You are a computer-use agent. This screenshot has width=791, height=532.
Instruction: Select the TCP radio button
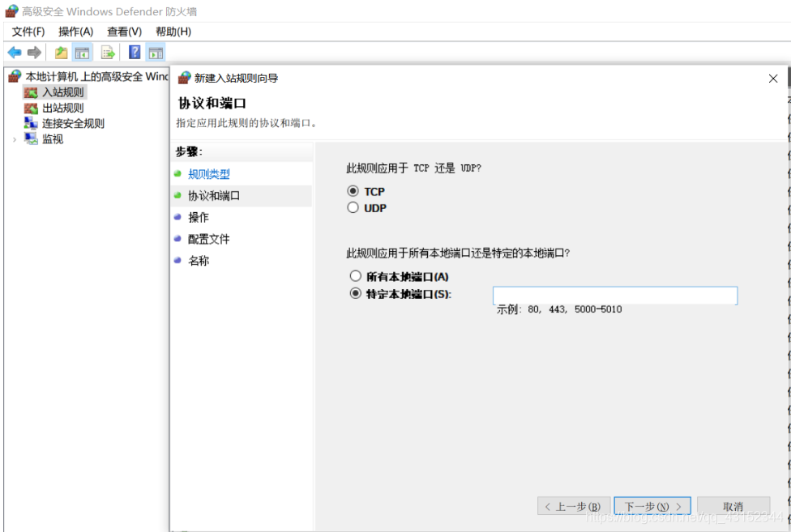(355, 191)
